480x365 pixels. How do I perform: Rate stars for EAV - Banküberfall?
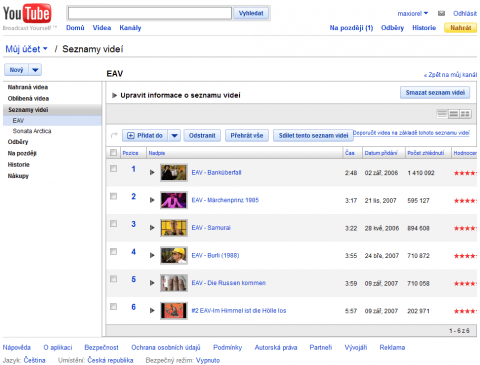[465, 173]
